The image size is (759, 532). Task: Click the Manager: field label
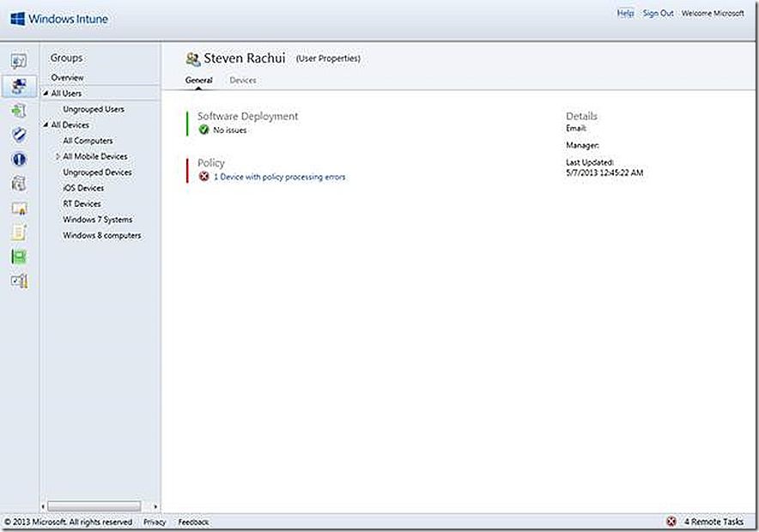pos(582,145)
